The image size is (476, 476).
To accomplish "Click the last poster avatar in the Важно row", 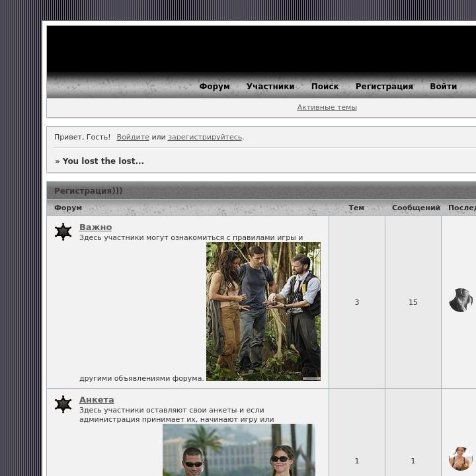I will click(x=461, y=300).
